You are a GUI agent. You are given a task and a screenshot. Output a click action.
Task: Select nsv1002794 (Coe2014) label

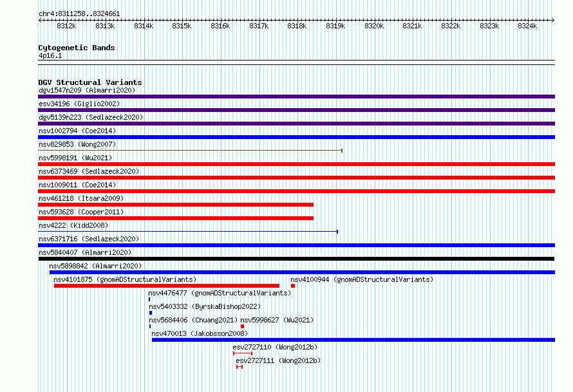pos(77,131)
